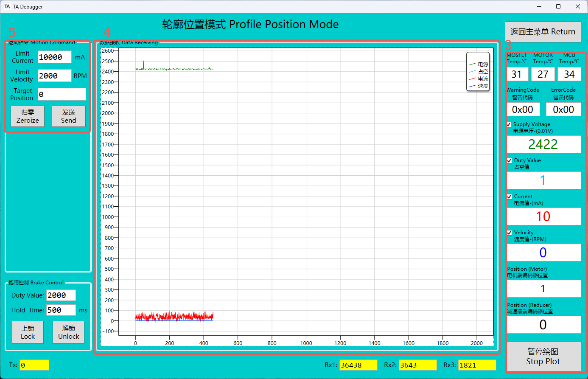The width and height of the screenshot is (588, 379).
Task: Click the 电源 legend entry in chart
Action: click(x=479, y=65)
